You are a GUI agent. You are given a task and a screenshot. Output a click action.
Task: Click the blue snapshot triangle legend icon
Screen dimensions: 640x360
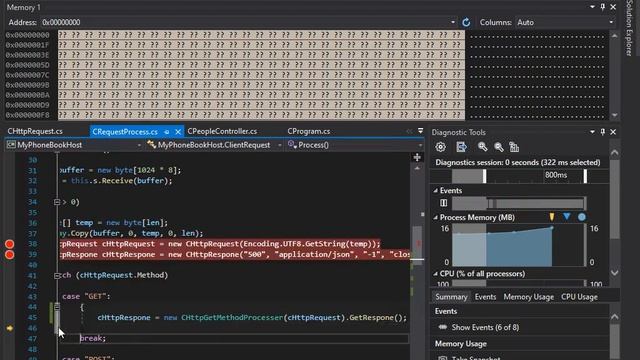point(567,217)
